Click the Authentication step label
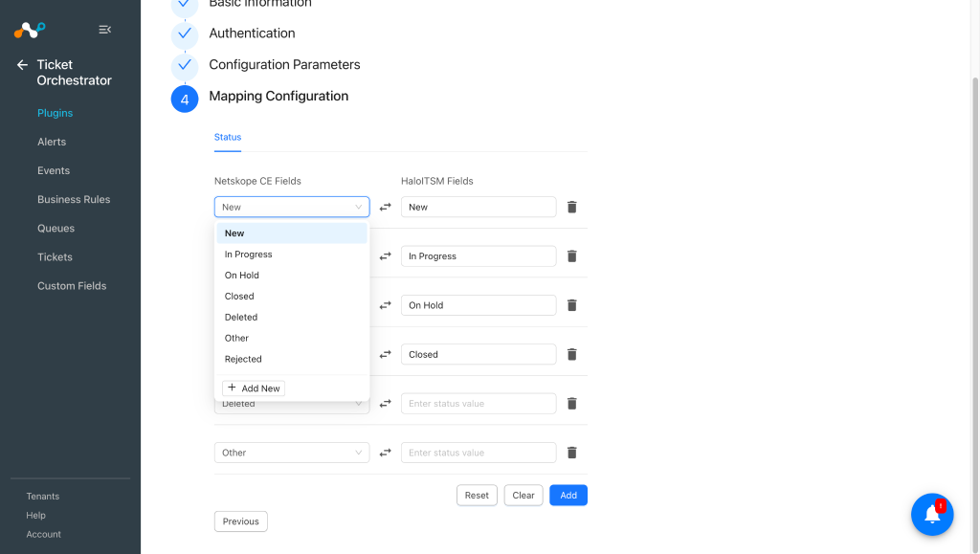The width and height of the screenshot is (980, 554). (x=252, y=33)
